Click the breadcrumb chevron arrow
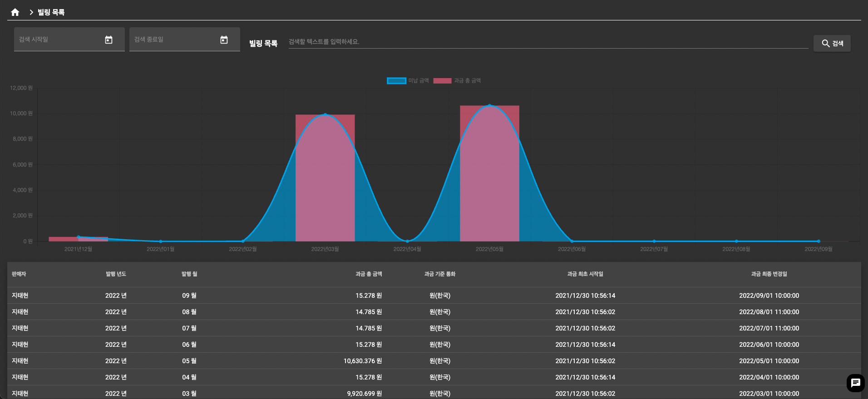Image resolution: width=868 pixels, height=399 pixels. pyautogui.click(x=31, y=12)
